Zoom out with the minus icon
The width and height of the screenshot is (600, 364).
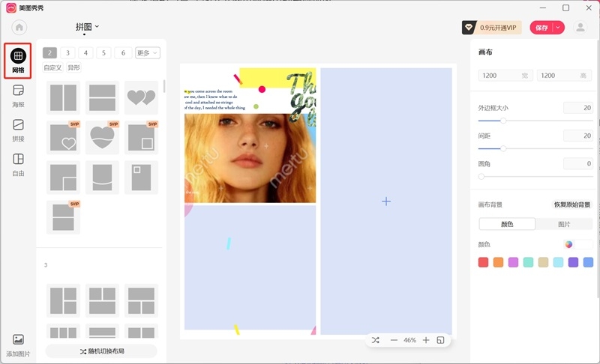click(x=394, y=340)
